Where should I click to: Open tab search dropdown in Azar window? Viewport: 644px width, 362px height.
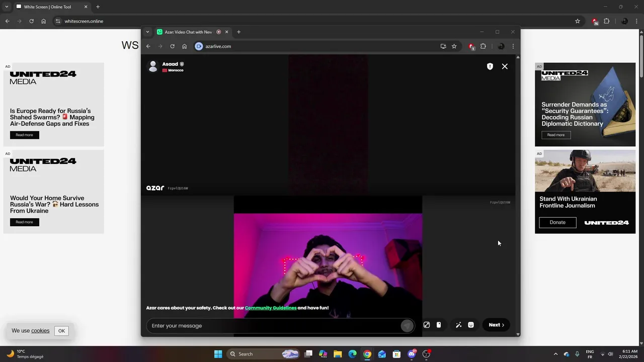coord(147,32)
